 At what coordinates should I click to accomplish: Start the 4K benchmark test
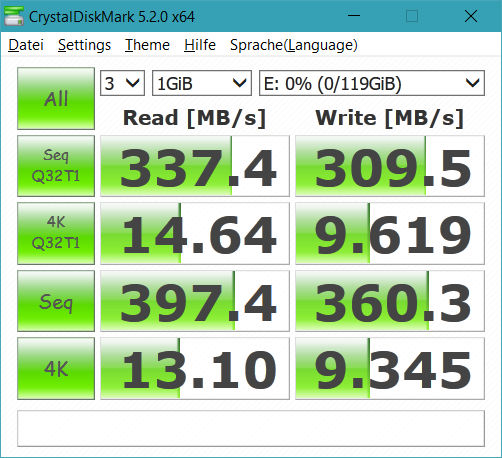coord(56,368)
